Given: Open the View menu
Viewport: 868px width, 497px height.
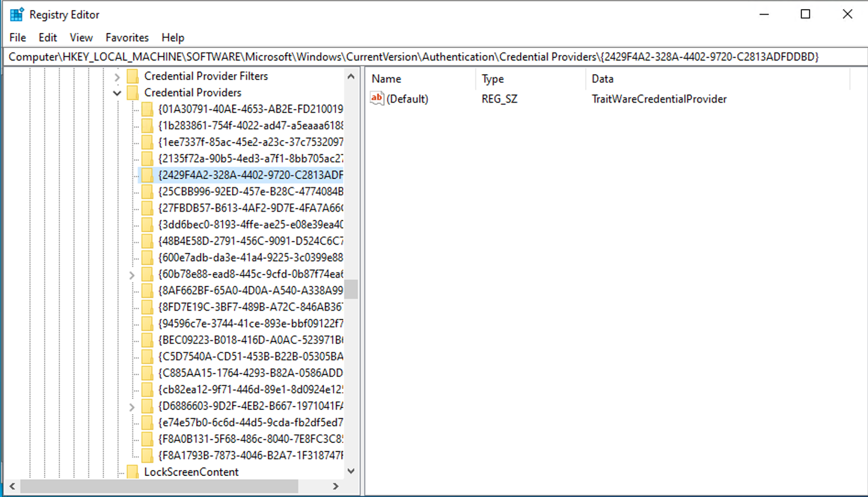Looking at the screenshot, I should (81, 37).
